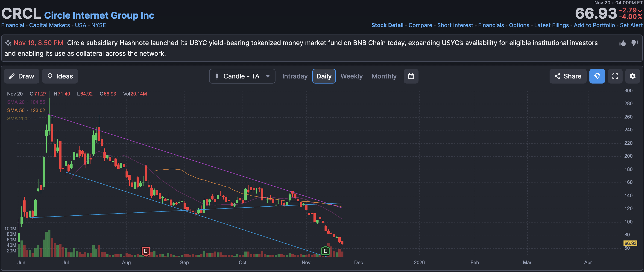Viewport: 644px width, 272px height.
Task: Open the calendar date range picker
Action: coord(411,76)
